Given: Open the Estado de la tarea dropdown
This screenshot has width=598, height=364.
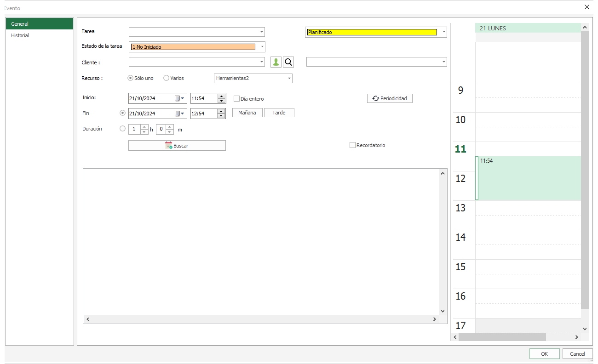Looking at the screenshot, I should 262,47.
